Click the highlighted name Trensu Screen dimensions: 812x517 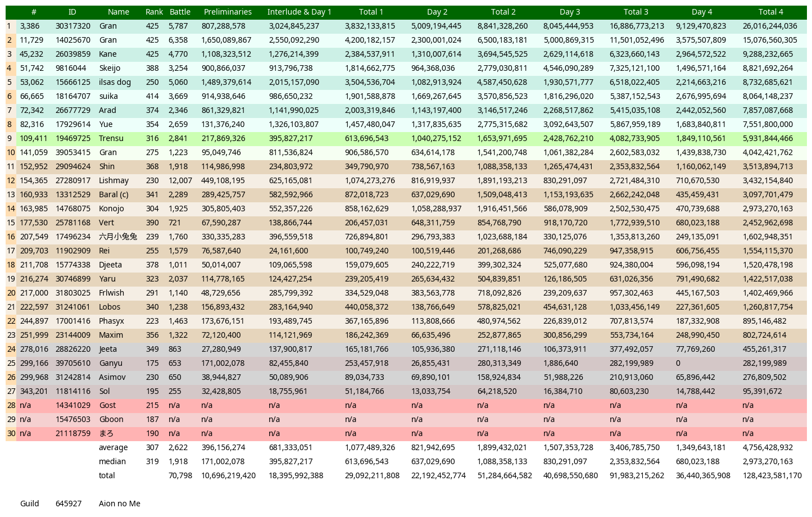tap(111, 138)
